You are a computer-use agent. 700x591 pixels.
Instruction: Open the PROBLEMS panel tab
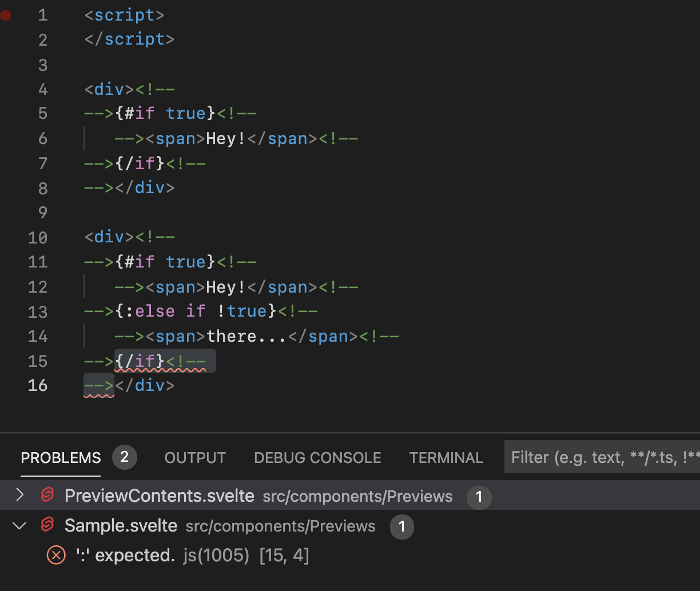point(61,457)
